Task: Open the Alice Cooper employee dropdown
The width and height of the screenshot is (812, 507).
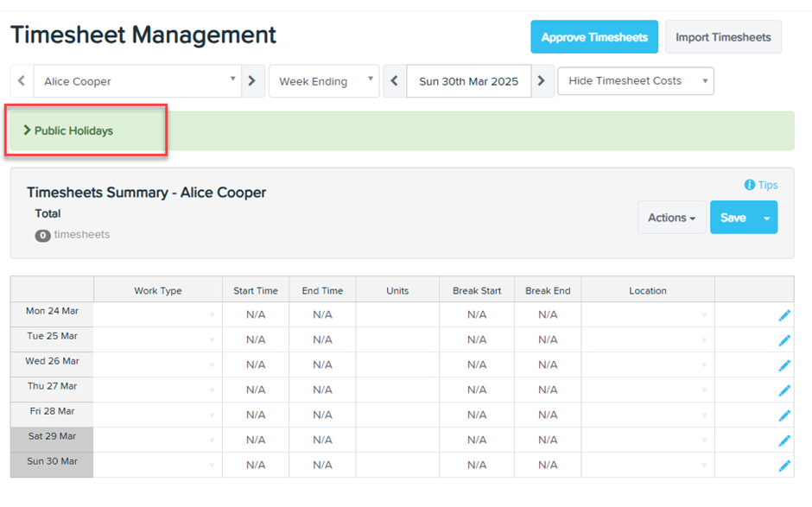Action: (137, 81)
